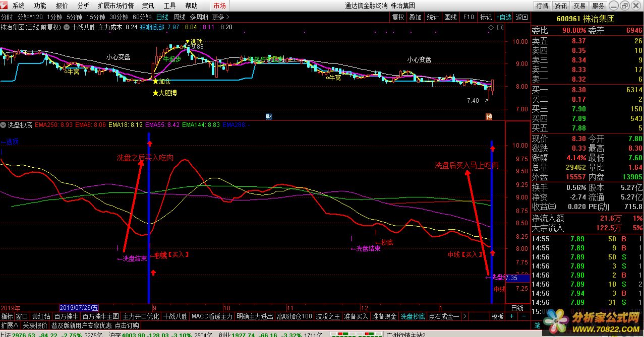The height and width of the screenshot is (337, 644).
Task: Switch to 分时 chart period
Action: 7,17
